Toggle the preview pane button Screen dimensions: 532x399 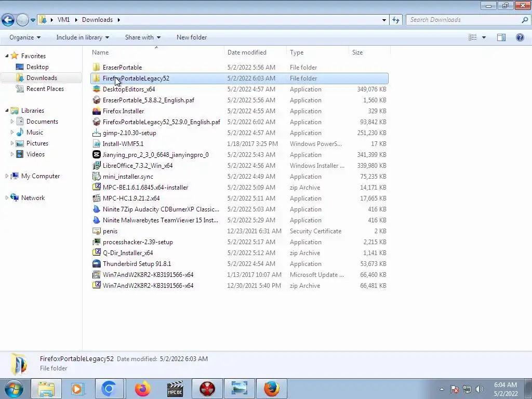click(x=501, y=37)
